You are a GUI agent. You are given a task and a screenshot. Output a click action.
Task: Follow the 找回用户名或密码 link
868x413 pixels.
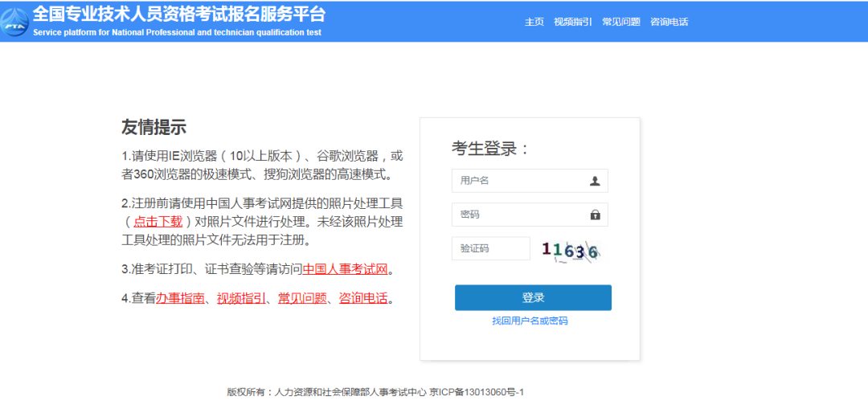pos(530,321)
